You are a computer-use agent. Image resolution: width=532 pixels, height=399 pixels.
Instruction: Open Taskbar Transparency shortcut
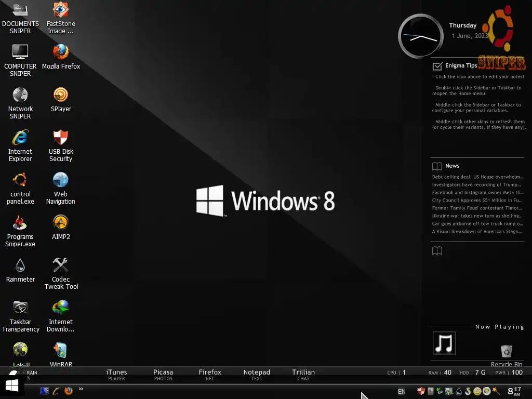click(x=20, y=316)
